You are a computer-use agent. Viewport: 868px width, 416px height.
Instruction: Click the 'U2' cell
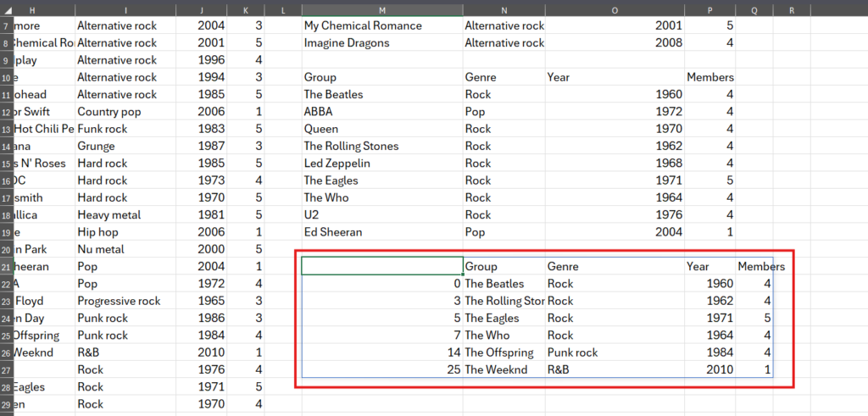[382, 214]
